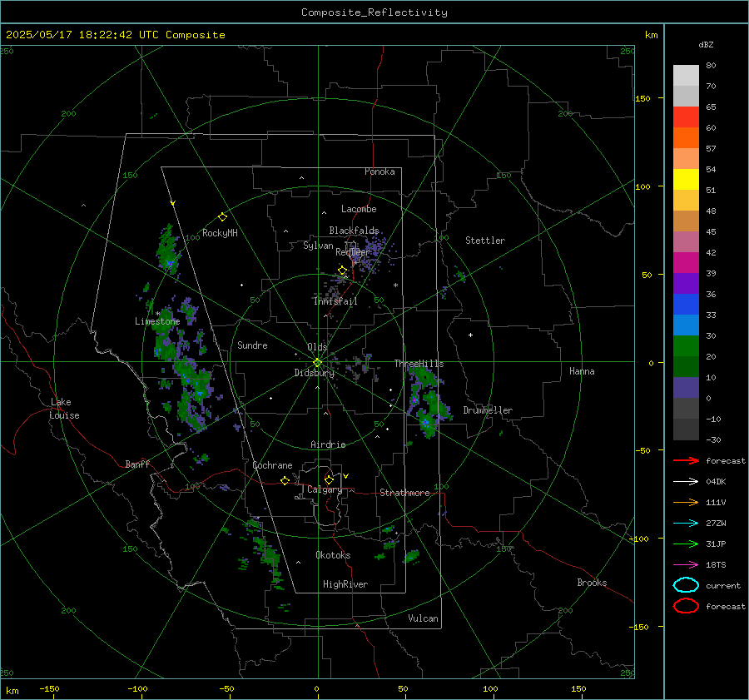
Task: Click the cyan 27ZW arrow in legend
Action: coord(686,524)
